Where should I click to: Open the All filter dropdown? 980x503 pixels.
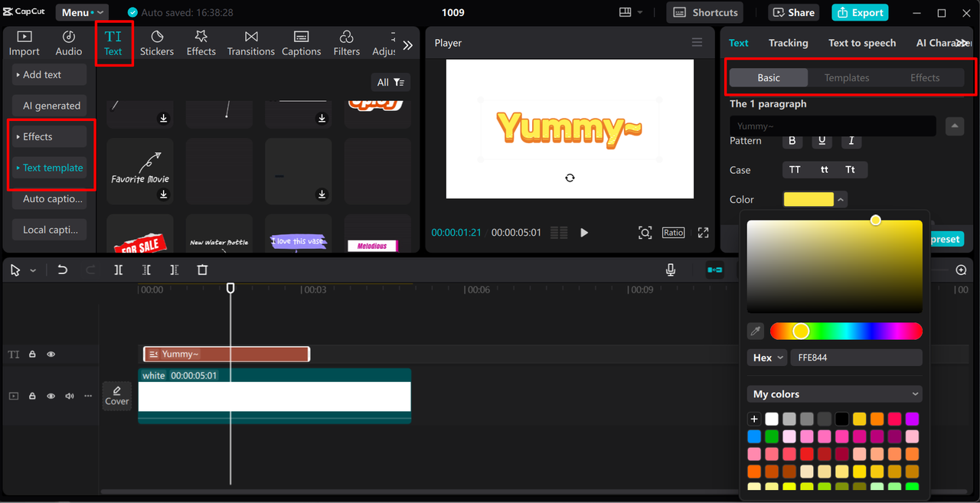(390, 82)
